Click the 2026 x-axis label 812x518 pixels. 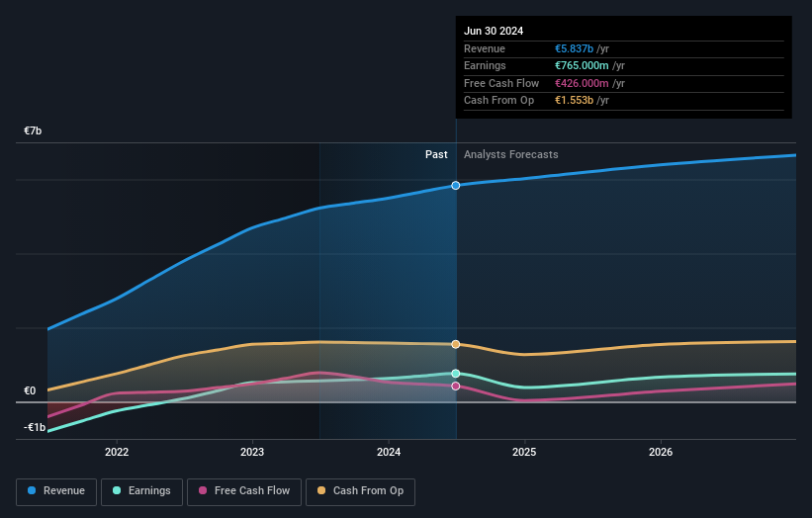click(661, 452)
